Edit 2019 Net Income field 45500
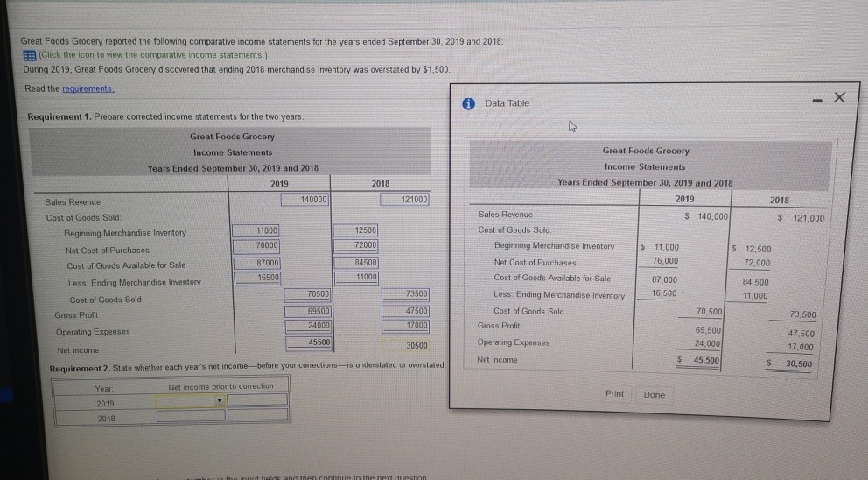Image resolution: width=868 pixels, height=480 pixels. pyautogui.click(x=309, y=342)
